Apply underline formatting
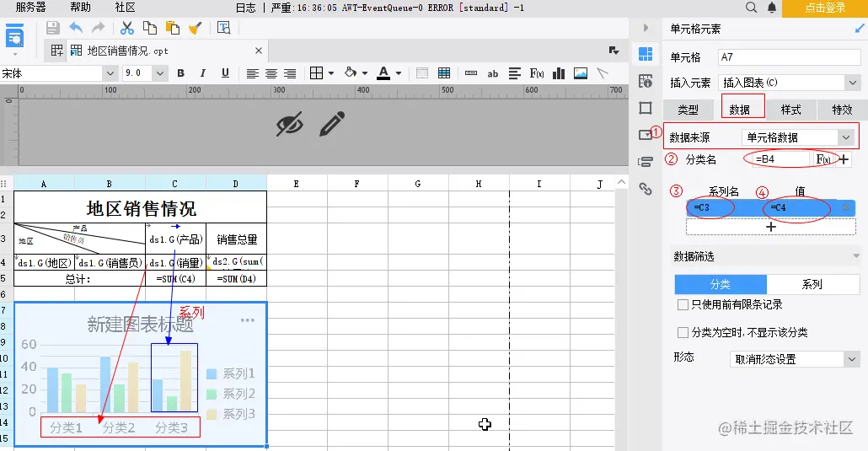Image resolution: width=868 pixels, height=451 pixels. tap(225, 73)
